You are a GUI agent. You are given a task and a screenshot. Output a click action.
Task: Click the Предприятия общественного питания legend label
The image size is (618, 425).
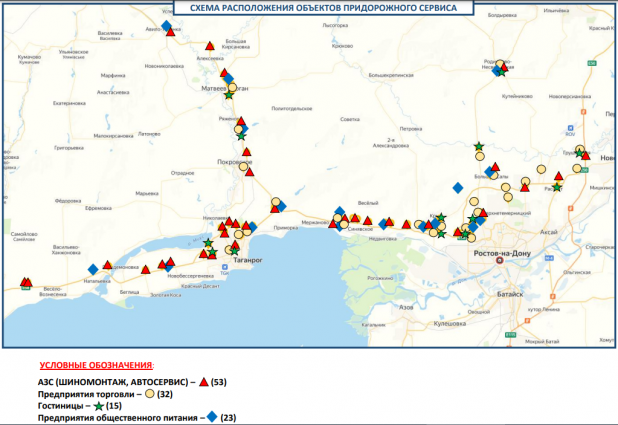pyautogui.click(x=117, y=418)
